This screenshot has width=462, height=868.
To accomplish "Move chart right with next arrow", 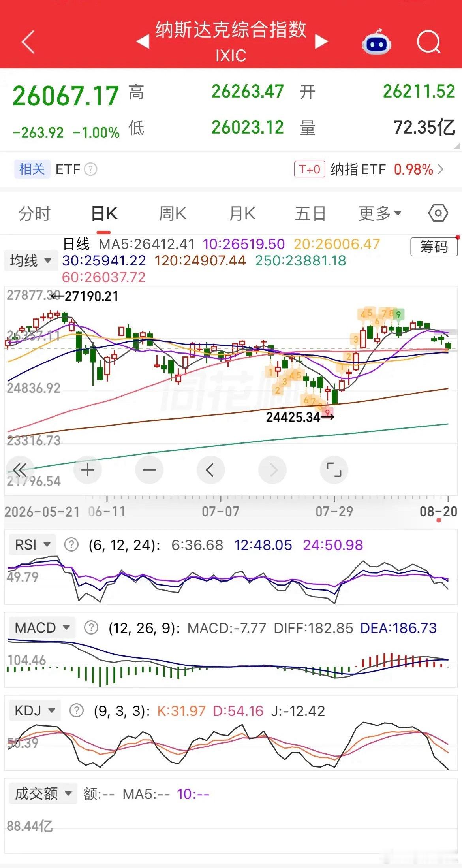I will 272,470.
